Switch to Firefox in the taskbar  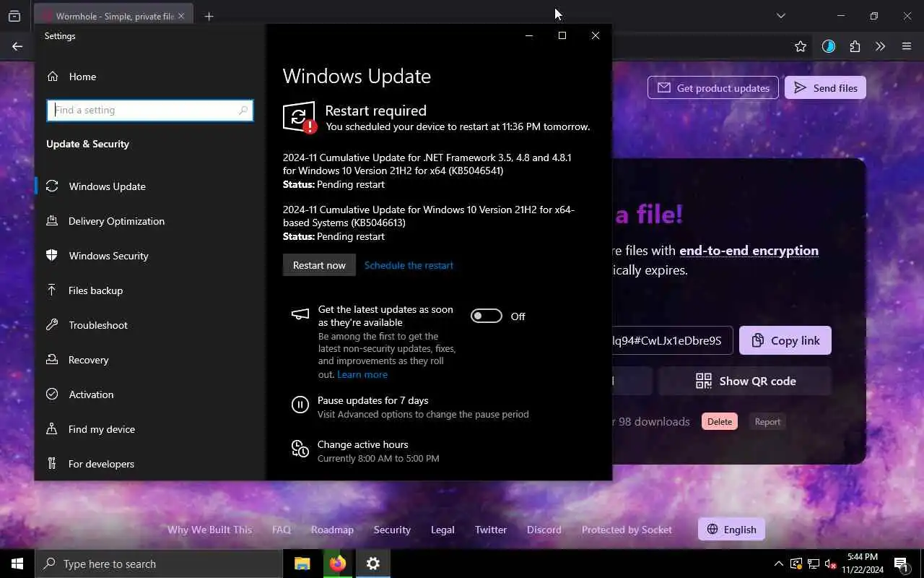[x=337, y=564]
